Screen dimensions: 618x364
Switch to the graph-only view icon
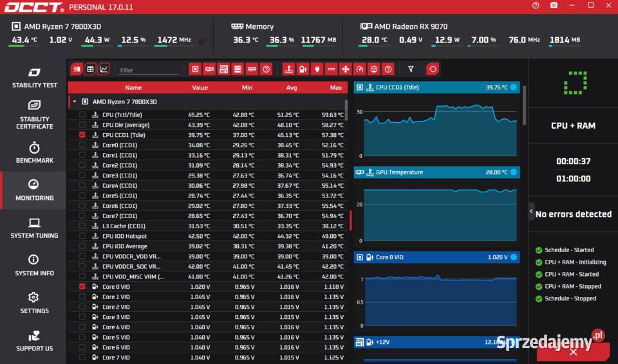click(104, 69)
